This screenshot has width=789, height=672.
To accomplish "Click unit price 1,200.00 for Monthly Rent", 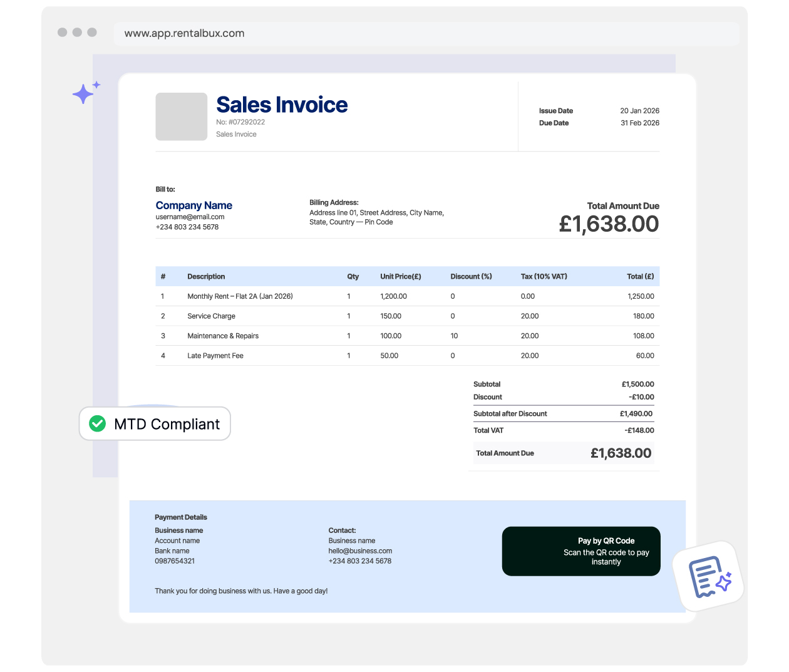I will (x=394, y=296).
